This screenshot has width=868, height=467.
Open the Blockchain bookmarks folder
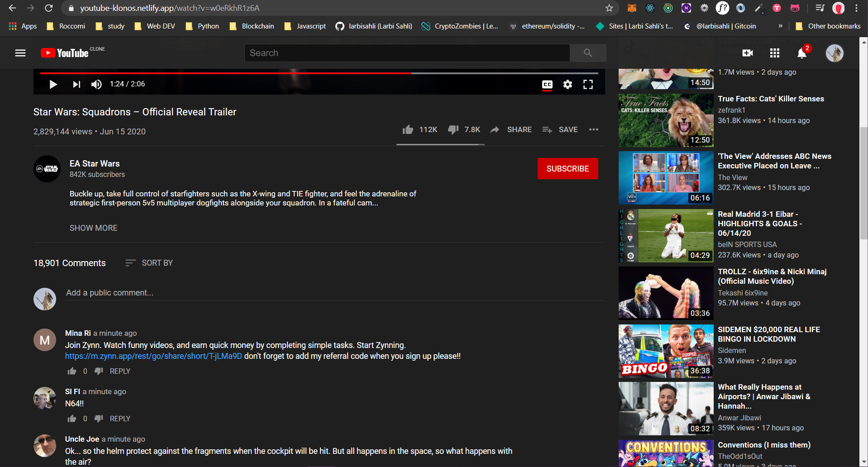coord(252,26)
